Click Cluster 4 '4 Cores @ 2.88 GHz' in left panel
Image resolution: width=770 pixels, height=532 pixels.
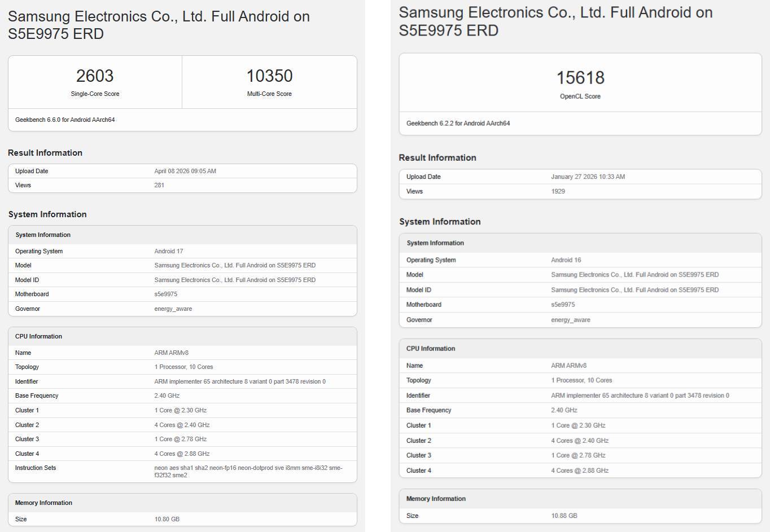[182, 454]
